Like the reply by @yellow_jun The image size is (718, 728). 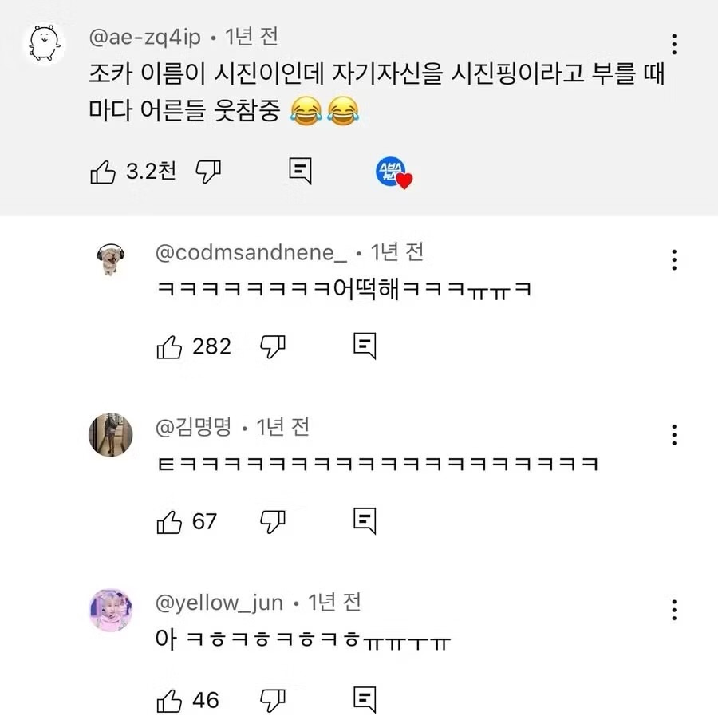pos(170,701)
